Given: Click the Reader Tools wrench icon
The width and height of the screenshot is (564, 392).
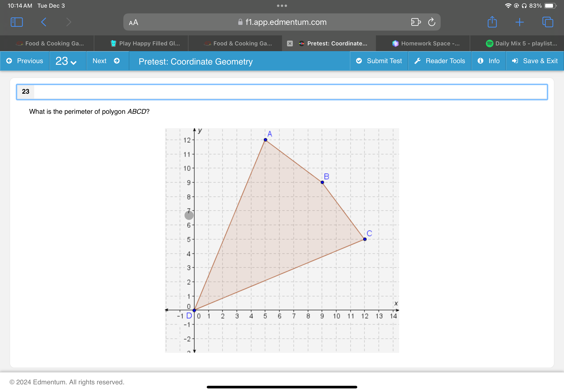Looking at the screenshot, I should click(418, 61).
